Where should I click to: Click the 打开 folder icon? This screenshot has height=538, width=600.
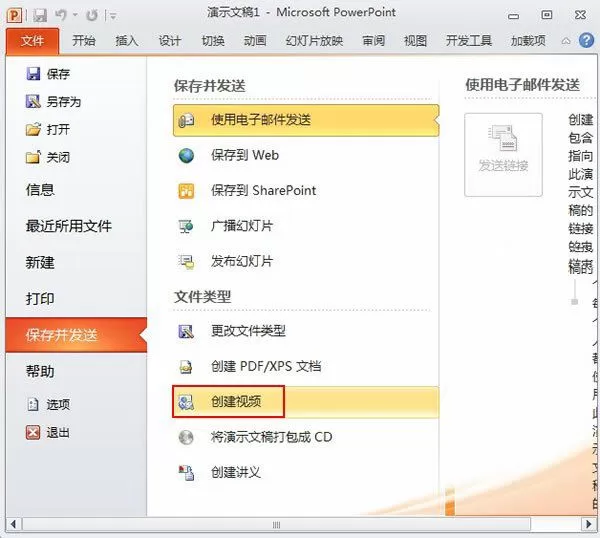click(x=33, y=129)
